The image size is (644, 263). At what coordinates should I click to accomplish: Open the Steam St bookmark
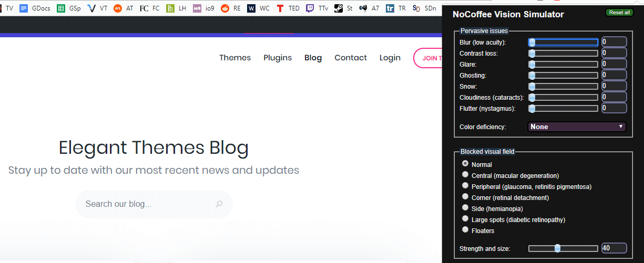[x=343, y=8]
